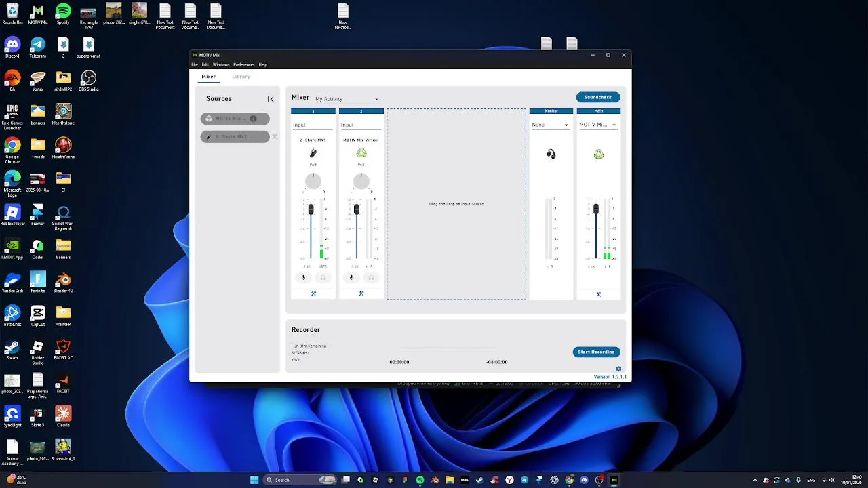868x488 pixels.
Task: Click the Shure MV7 microphone icon in channel 1
Action: (x=313, y=153)
